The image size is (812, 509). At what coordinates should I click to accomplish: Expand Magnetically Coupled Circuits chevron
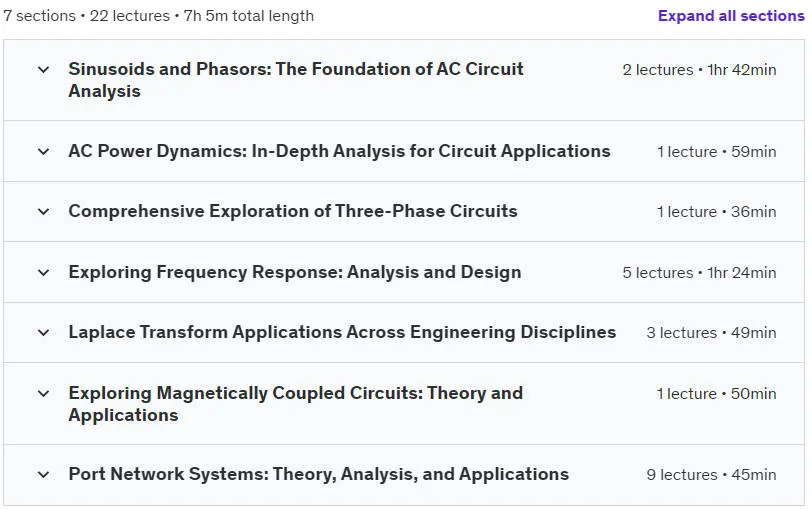coord(44,394)
